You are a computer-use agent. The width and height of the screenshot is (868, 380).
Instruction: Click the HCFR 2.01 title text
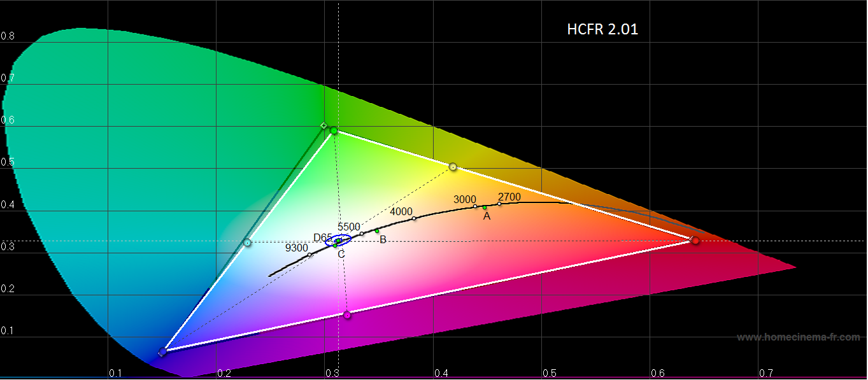coord(602,29)
